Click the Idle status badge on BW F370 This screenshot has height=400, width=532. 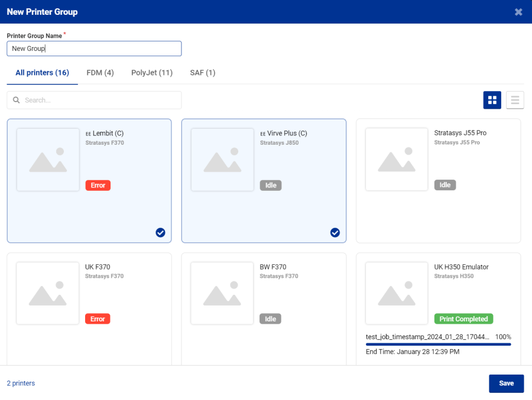(x=270, y=318)
